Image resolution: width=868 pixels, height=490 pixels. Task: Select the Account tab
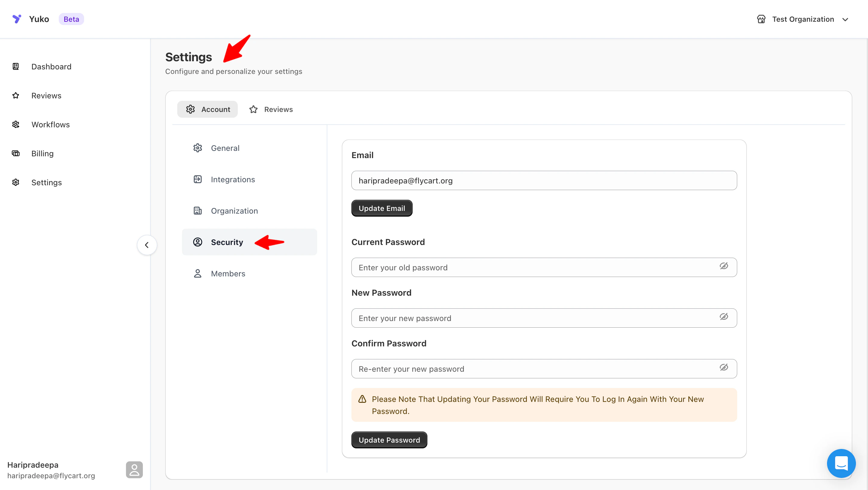(208, 109)
